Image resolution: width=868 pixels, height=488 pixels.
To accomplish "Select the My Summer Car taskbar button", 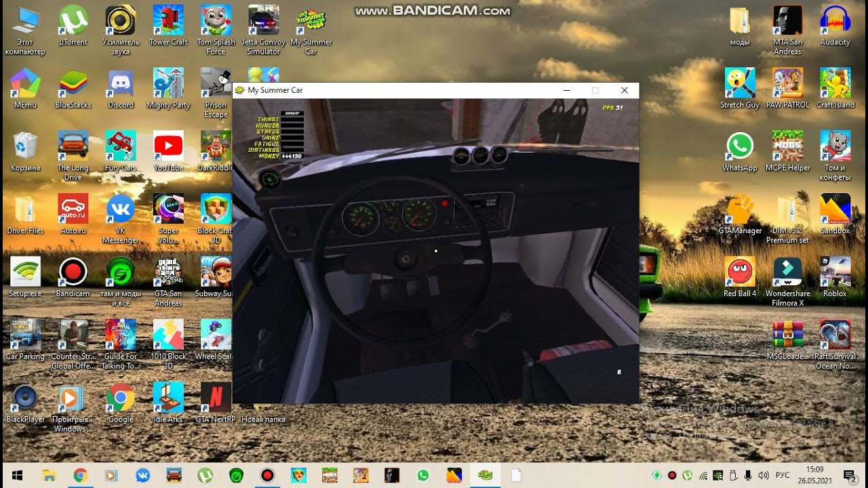I will pyautogui.click(x=486, y=475).
